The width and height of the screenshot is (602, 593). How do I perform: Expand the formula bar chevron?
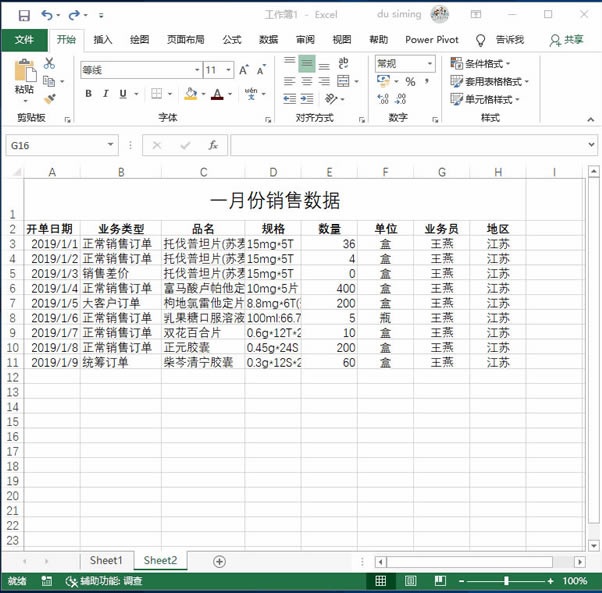591,145
